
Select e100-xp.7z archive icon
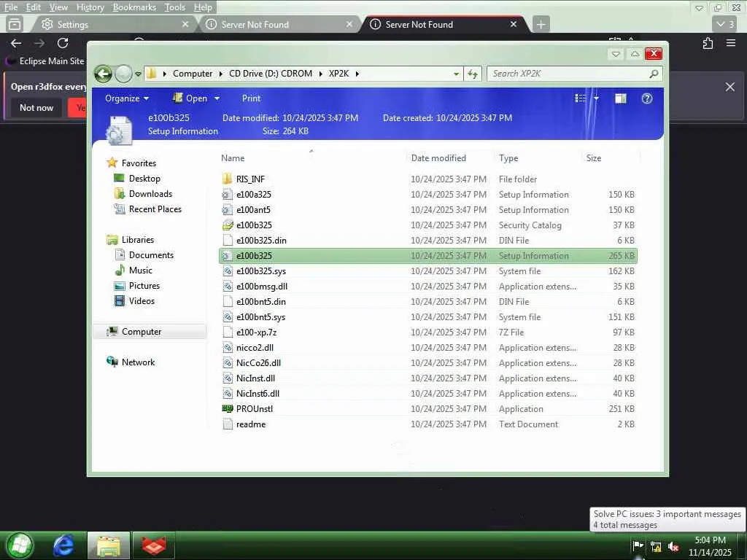click(228, 332)
